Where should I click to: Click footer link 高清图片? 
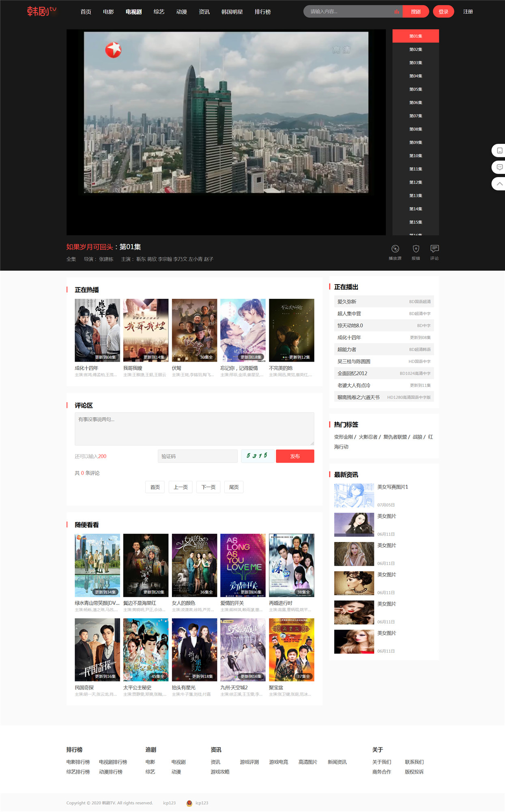tap(308, 762)
